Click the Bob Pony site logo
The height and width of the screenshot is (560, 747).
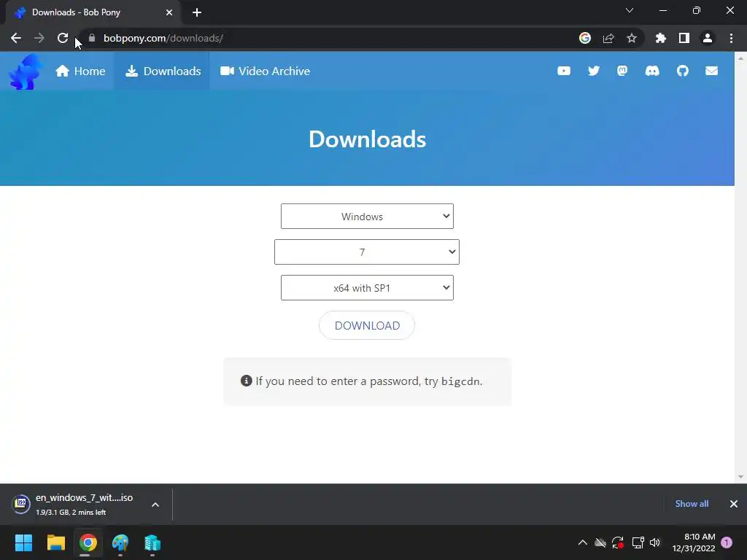[26, 71]
